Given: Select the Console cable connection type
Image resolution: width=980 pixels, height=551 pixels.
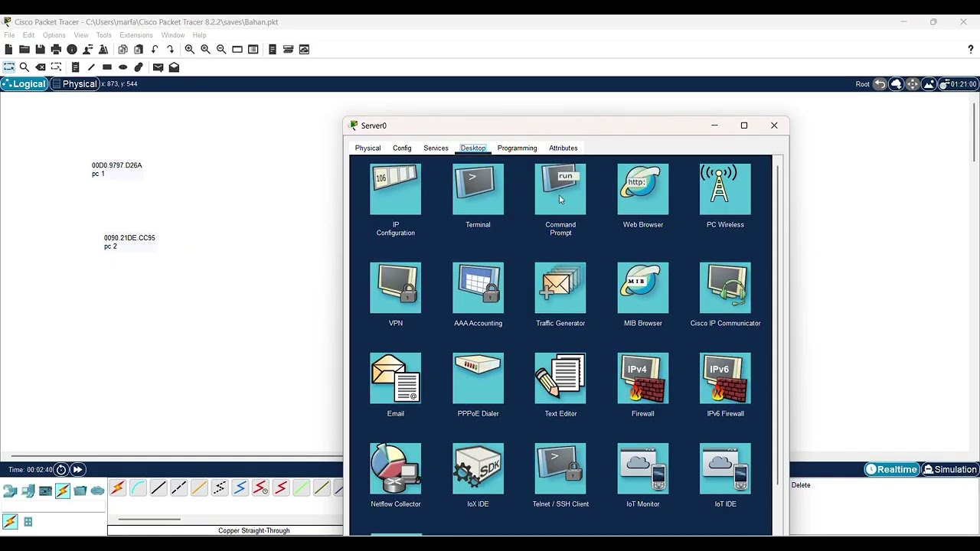Looking at the screenshot, I should click(x=138, y=487).
